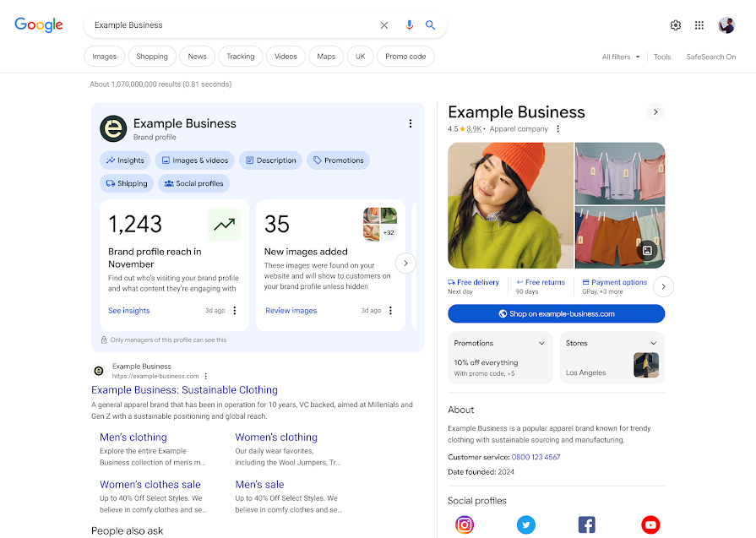Click the See insights link
The width and height of the screenshot is (756, 538).
coord(128,311)
